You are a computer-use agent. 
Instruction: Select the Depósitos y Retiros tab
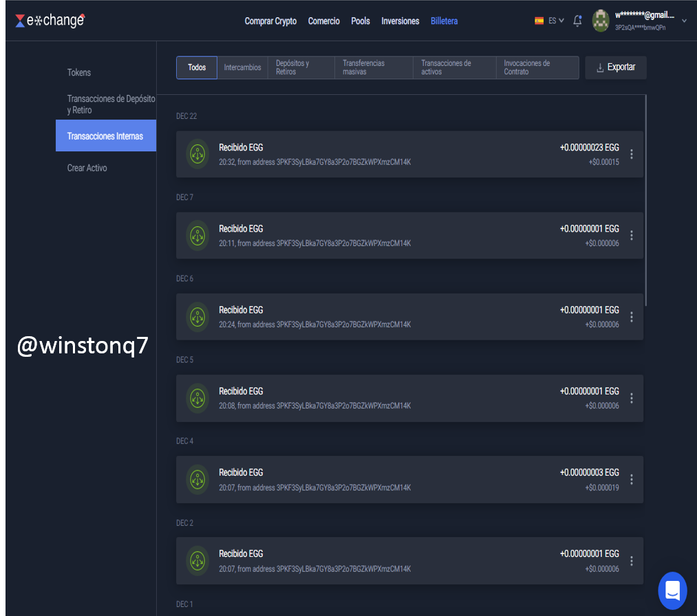tap(301, 67)
